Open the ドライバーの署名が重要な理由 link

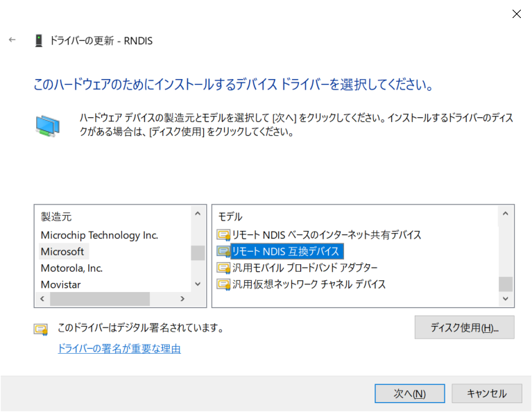pos(119,349)
